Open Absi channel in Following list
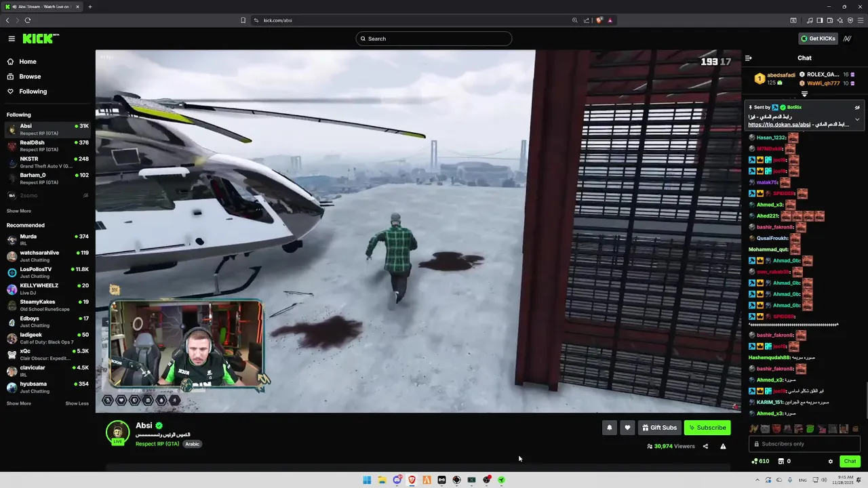This screenshot has height=488, width=868. pos(47,129)
